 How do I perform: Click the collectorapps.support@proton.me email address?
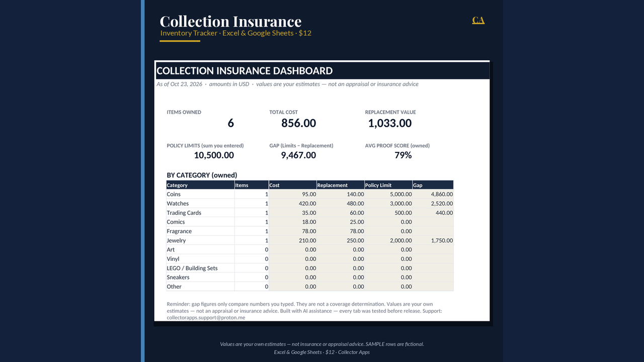click(x=206, y=318)
